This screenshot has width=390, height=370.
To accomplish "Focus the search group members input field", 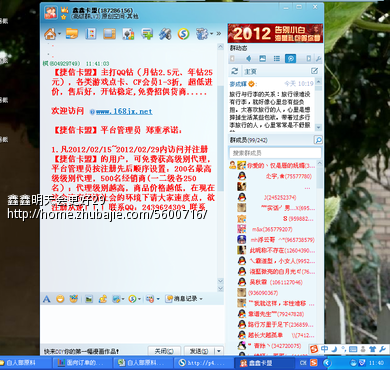I will (x=275, y=153).
